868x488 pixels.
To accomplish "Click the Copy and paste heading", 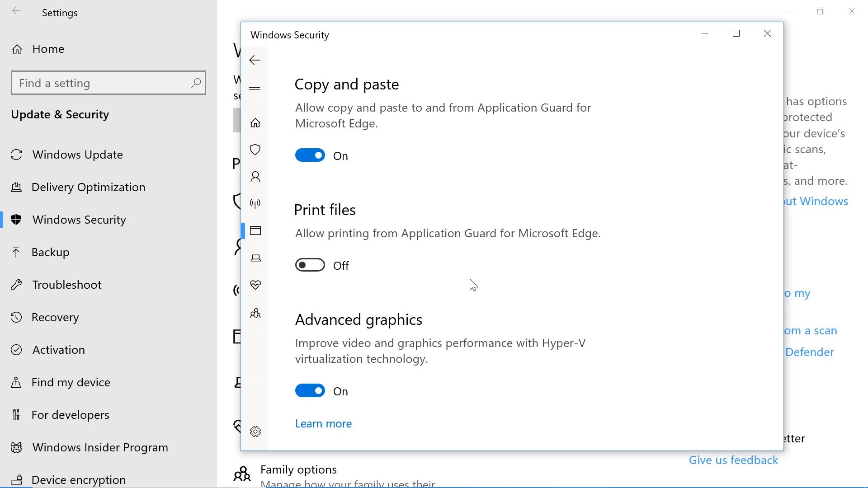I will click(347, 84).
